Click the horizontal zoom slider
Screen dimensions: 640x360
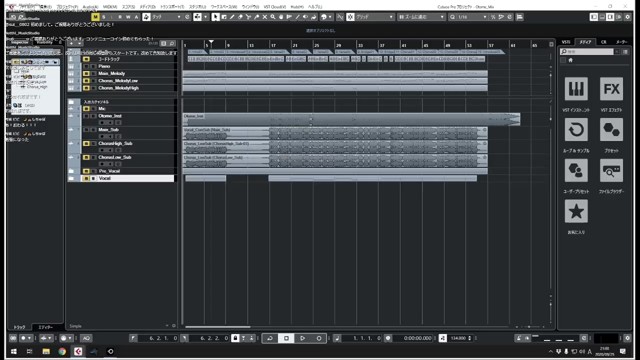pyautogui.click(x=529, y=327)
